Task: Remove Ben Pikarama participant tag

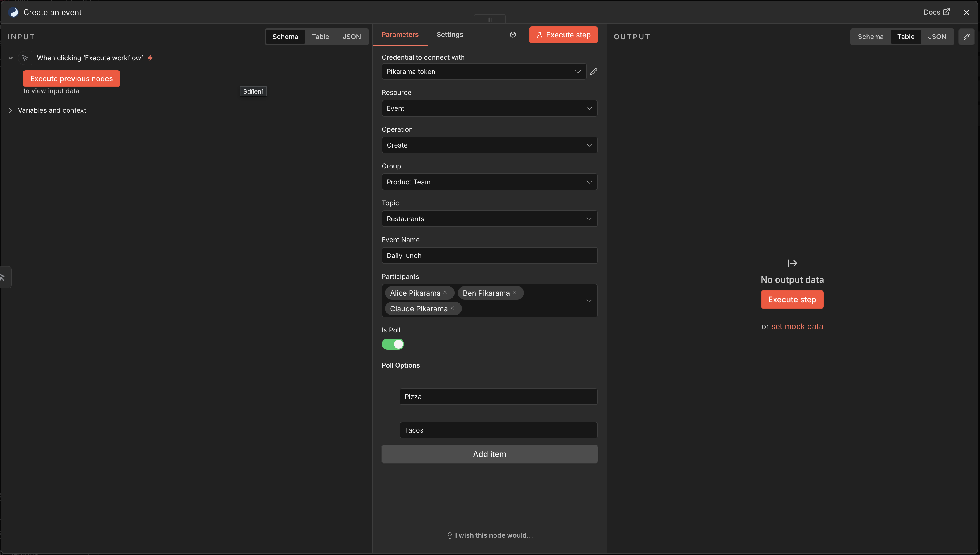Action: [514, 292]
